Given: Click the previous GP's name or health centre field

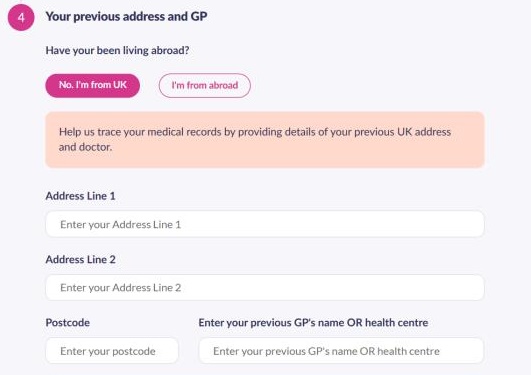Looking at the screenshot, I should (x=341, y=351).
